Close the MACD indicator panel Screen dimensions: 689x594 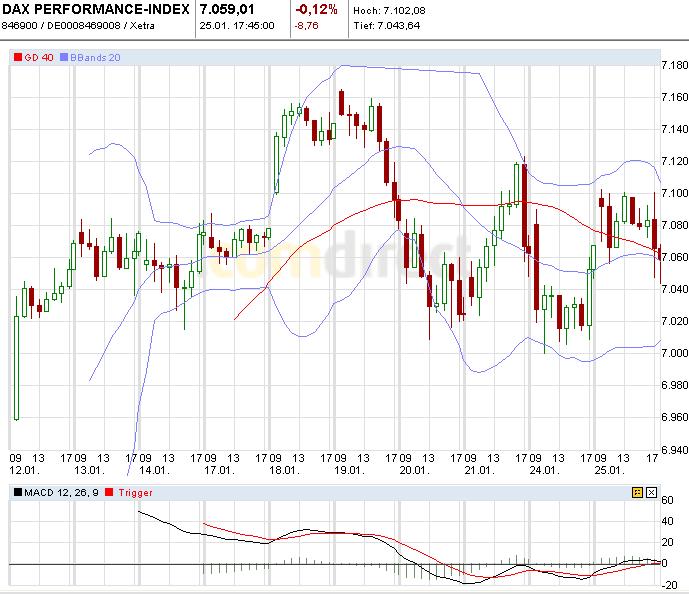tap(652, 493)
